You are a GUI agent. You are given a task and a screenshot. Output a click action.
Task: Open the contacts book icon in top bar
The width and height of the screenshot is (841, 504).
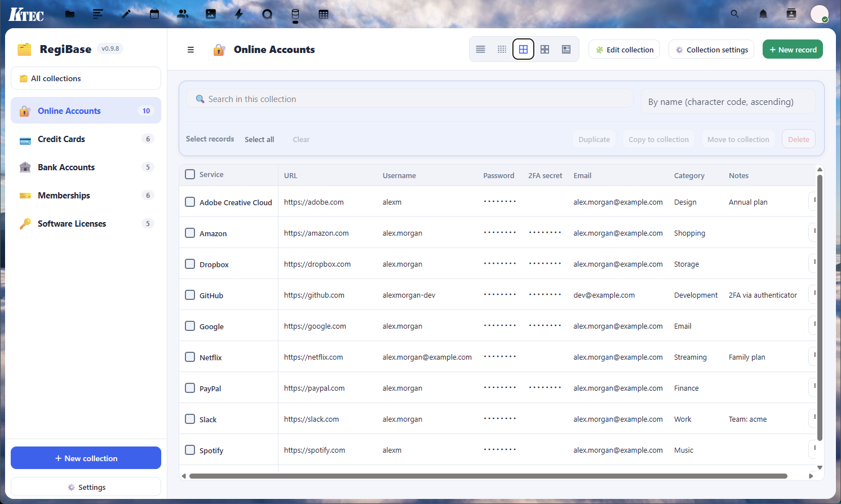[791, 14]
